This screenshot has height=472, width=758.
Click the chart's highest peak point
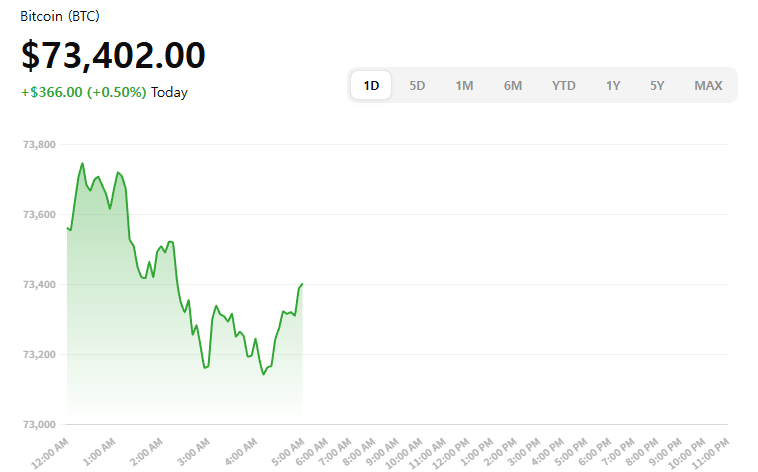coord(82,163)
